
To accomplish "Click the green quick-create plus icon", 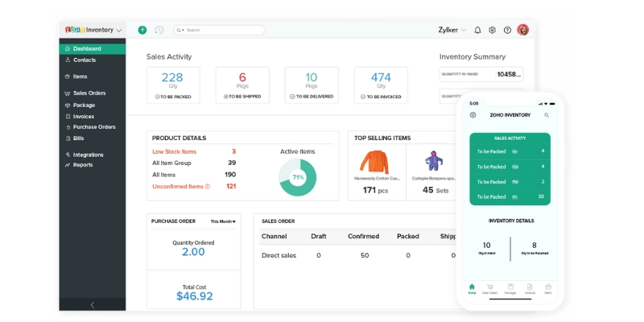I will 142,30.
